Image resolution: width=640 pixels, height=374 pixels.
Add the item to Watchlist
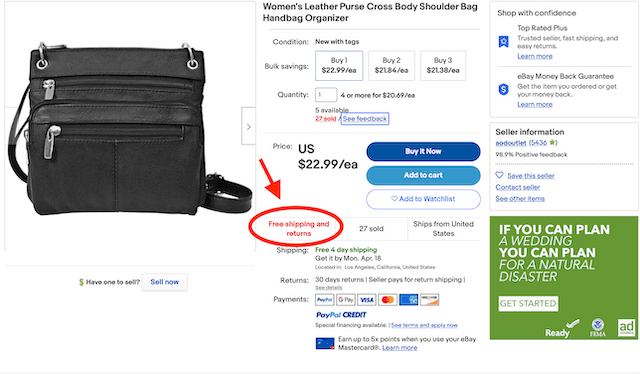coord(423,199)
